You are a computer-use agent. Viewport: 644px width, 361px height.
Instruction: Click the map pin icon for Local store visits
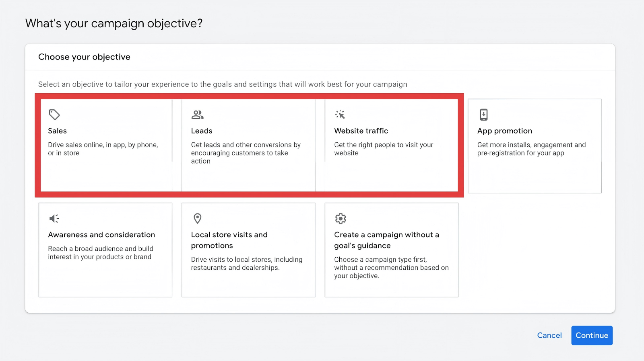point(197,218)
